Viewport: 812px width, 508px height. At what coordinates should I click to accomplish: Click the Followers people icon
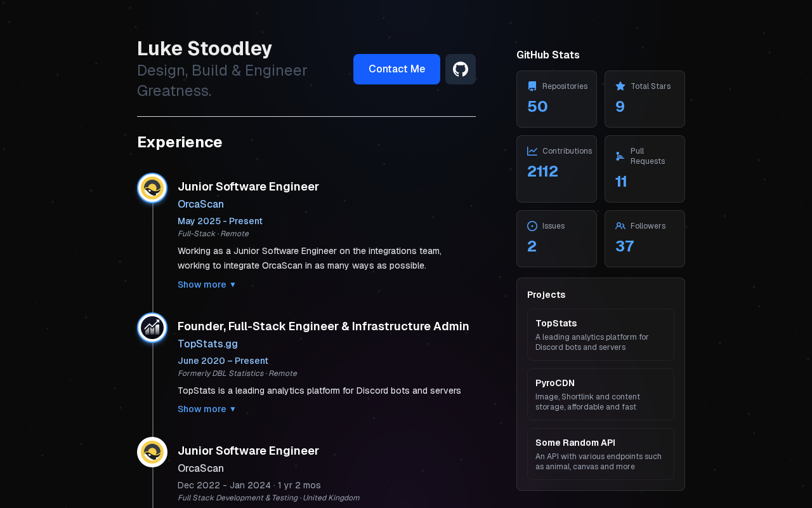(x=620, y=226)
